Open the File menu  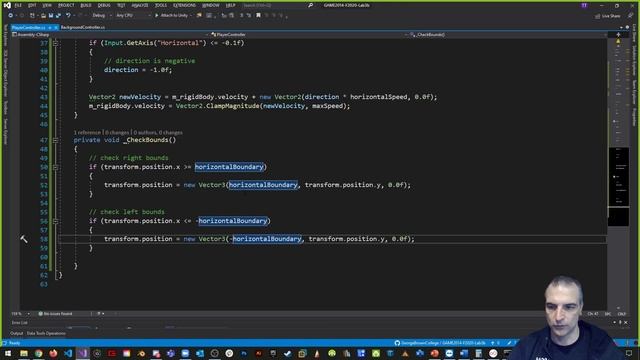tap(18, 5)
